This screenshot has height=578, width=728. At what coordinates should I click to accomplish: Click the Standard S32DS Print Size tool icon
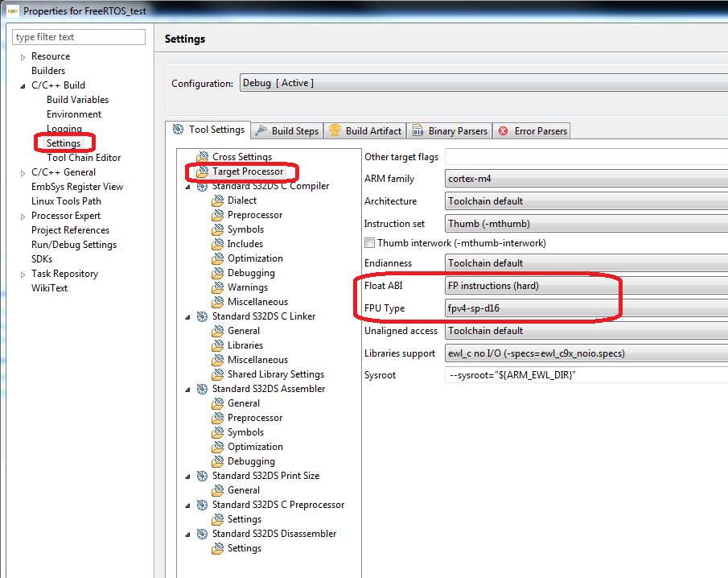pos(202,476)
